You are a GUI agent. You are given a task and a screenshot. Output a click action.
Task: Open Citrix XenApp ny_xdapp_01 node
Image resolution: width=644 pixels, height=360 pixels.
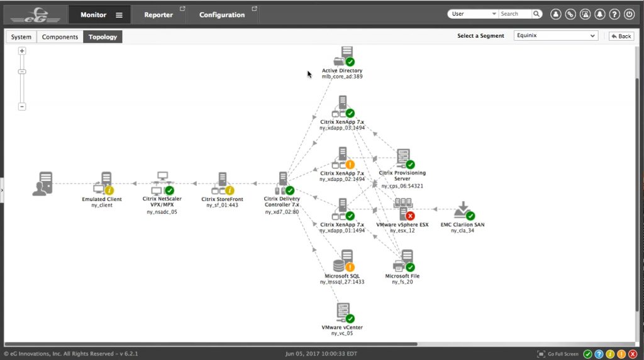point(343,209)
